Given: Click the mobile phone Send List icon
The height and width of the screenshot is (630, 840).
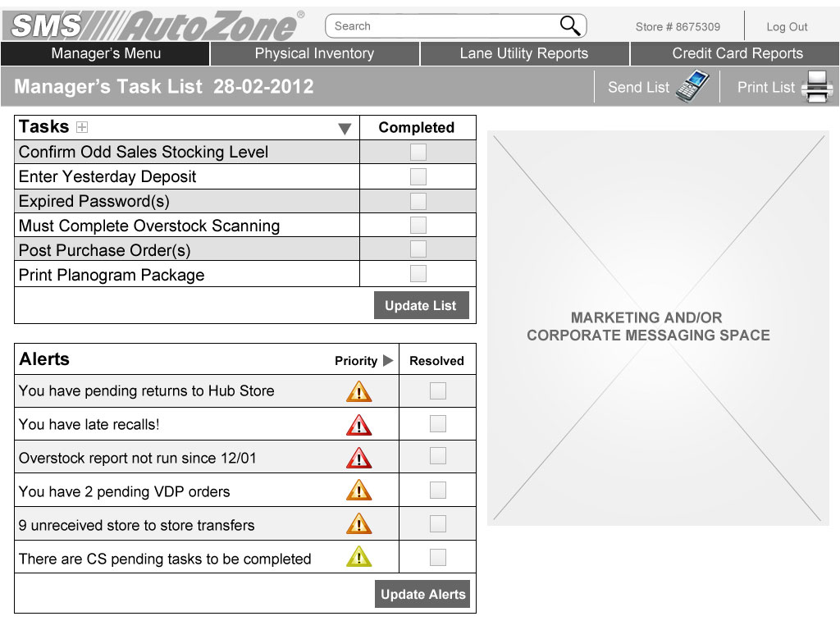Looking at the screenshot, I should (692, 87).
